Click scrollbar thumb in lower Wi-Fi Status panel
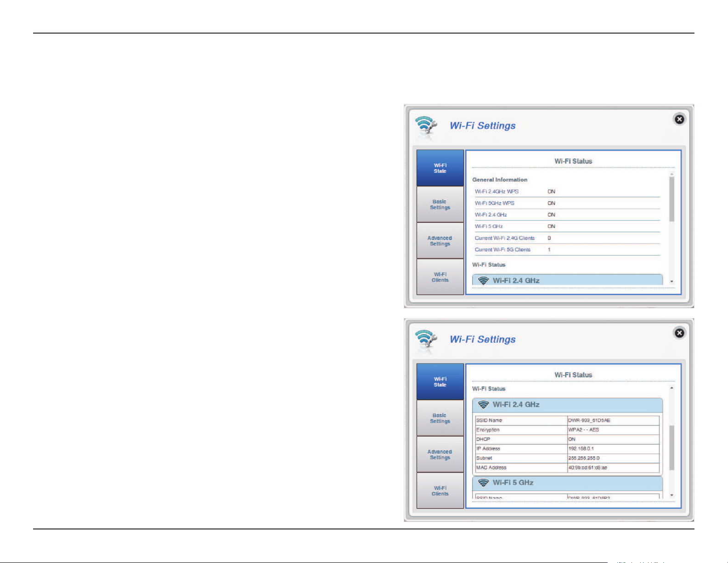Image resolution: width=728 pixels, height=563 pixels. pos(672,448)
